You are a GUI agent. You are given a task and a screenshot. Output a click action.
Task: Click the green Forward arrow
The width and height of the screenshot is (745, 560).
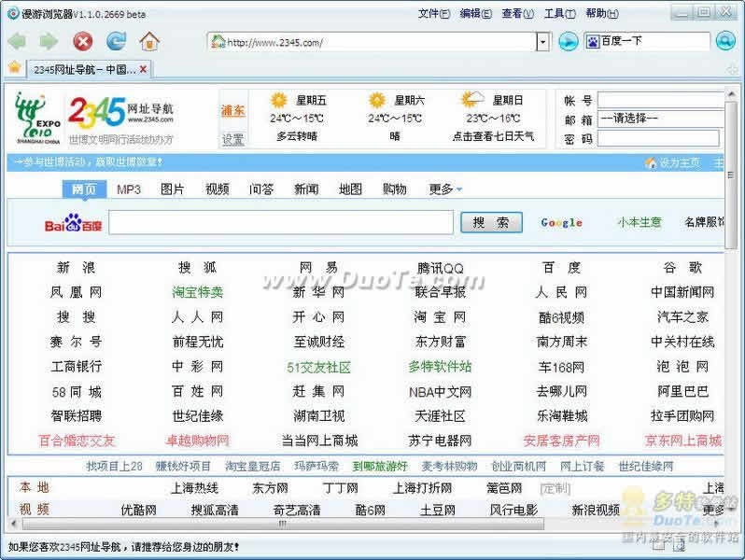click(x=49, y=42)
